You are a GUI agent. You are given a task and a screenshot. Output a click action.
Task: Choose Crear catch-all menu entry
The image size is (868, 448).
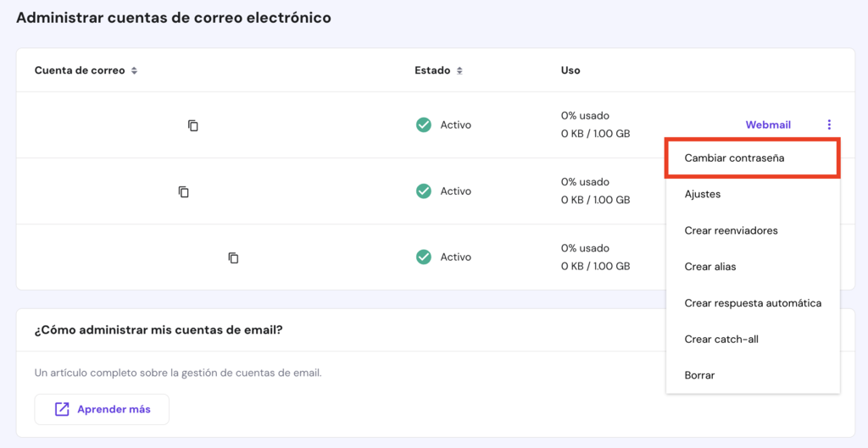tap(721, 340)
